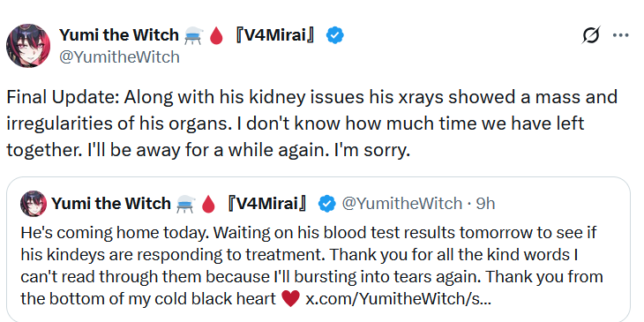Click the alembic emoji in main author name
Viewport: 644px width, 322px height.
(x=193, y=36)
